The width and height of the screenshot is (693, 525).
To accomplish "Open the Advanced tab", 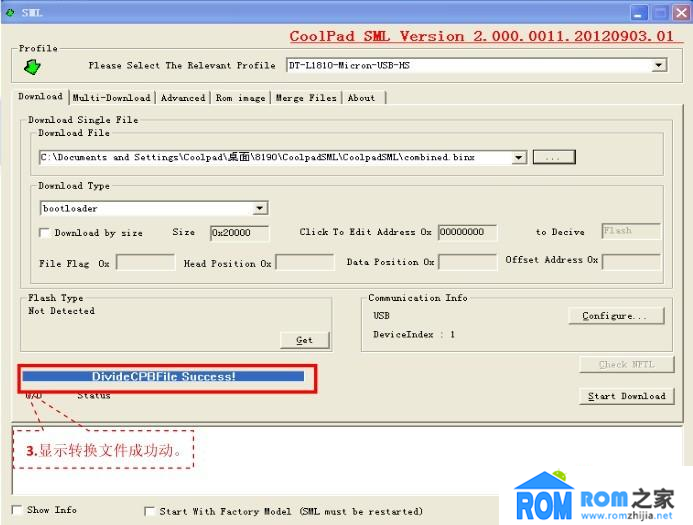I will pyautogui.click(x=183, y=98).
